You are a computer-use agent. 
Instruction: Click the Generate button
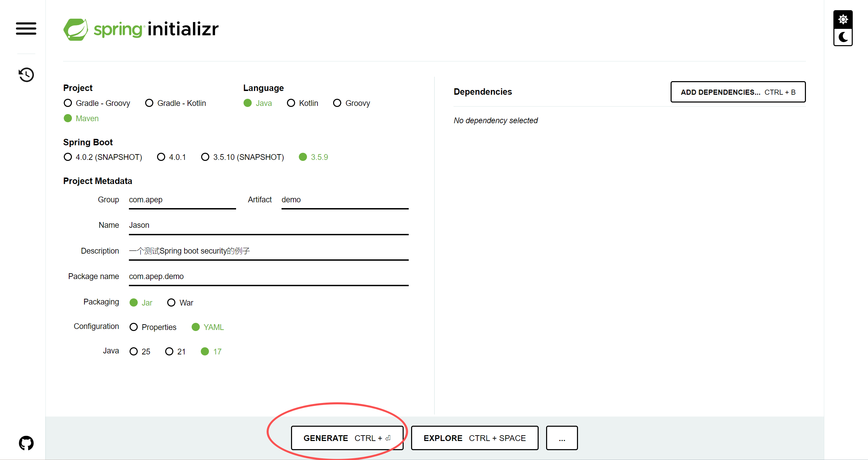pos(347,438)
